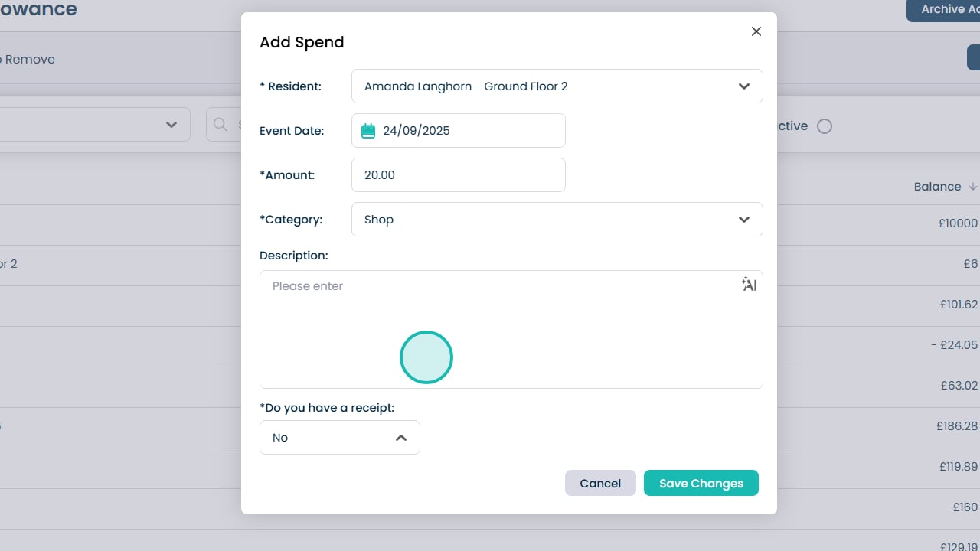The height and width of the screenshot is (551, 980).
Task: Click the Event Date field 24/09/2025
Action: (x=467, y=131)
